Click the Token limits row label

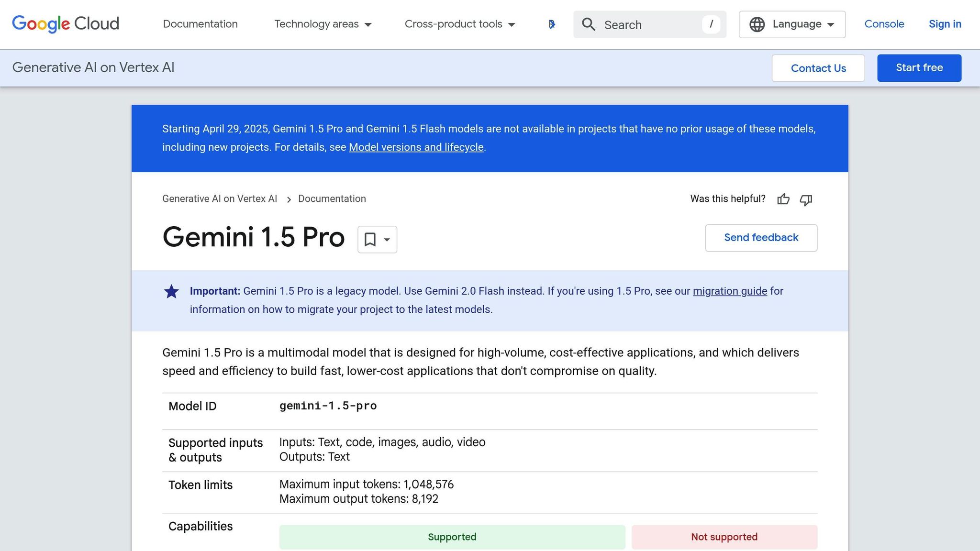[x=200, y=485]
